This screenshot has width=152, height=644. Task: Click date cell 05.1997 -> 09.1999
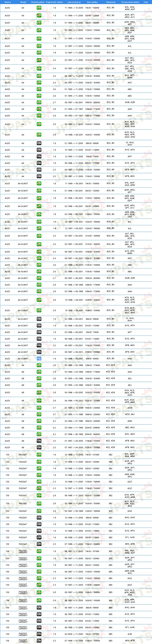(x=74, y=511)
